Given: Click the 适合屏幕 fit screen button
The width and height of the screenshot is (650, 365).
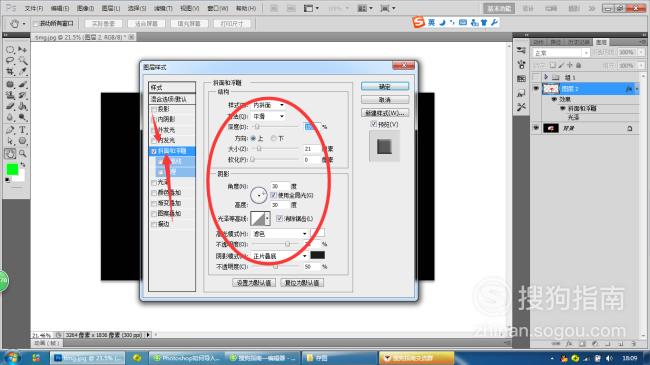Looking at the screenshot, I should (x=146, y=24).
